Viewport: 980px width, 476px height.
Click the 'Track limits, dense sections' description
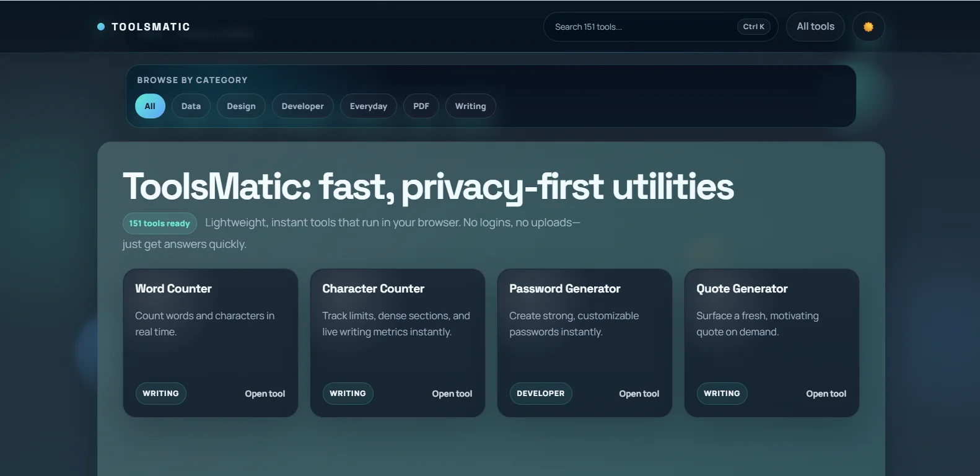[396, 324]
